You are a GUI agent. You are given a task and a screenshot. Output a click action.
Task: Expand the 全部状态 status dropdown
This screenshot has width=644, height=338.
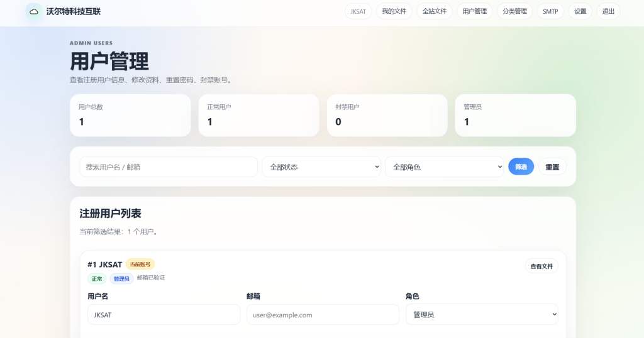321,167
